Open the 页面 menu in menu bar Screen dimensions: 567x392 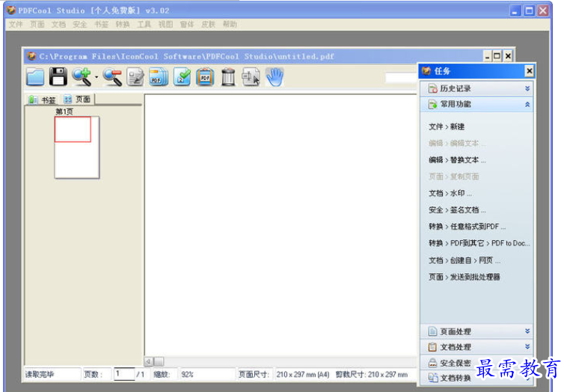point(37,24)
